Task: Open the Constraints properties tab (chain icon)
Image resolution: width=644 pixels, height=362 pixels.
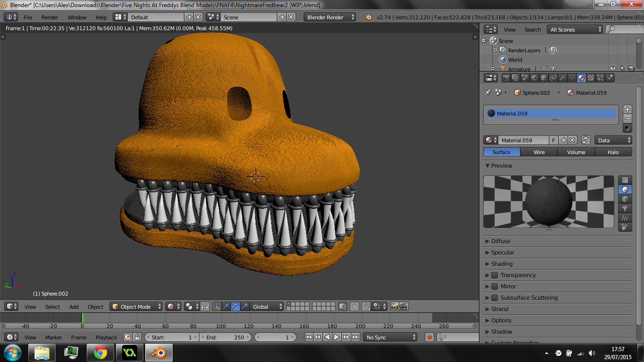Action: pyautogui.click(x=553, y=78)
